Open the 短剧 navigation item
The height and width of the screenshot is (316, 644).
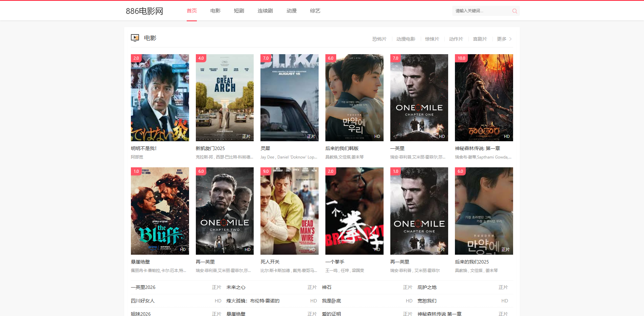coord(239,11)
